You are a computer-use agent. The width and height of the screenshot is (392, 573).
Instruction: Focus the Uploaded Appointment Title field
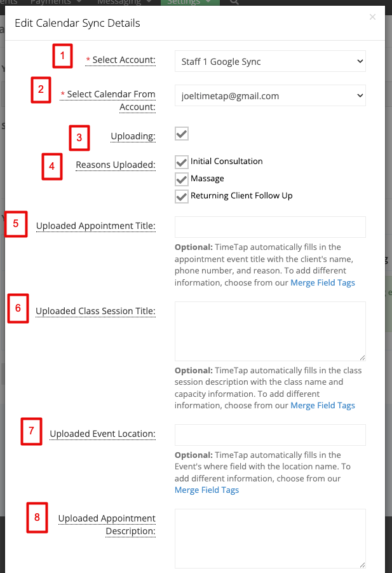point(270,227)
